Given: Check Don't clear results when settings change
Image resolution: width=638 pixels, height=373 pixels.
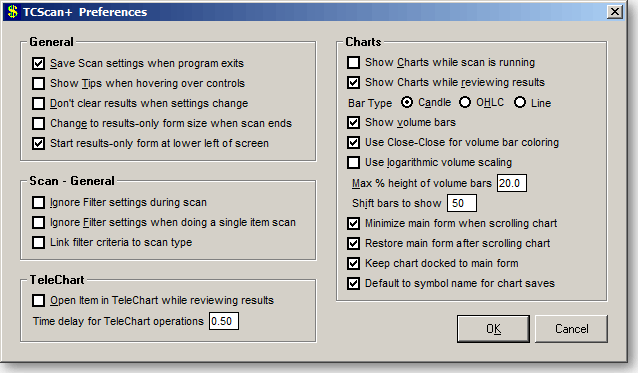Looking at the screenshot, I should (x=39, y=103).
